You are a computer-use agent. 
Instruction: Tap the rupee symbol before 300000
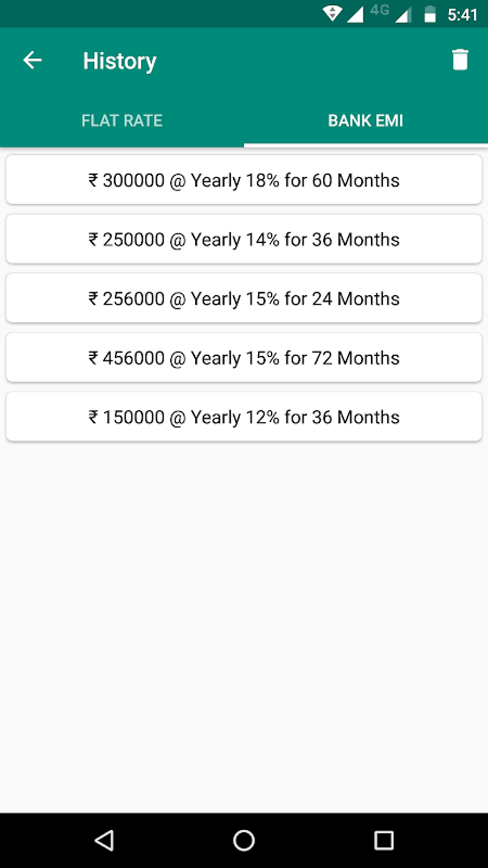93,180
